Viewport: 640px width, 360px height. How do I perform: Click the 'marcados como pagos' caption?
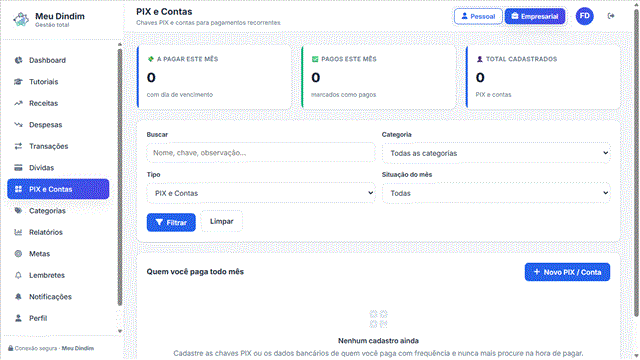[x=344, y=95]
